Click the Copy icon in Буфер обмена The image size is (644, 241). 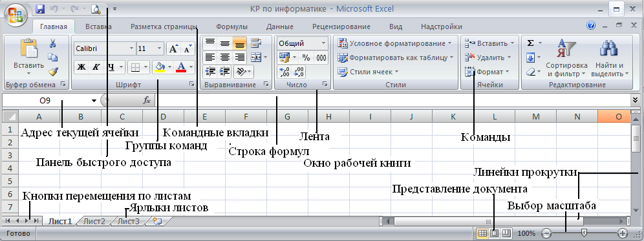(x=52, y=57)
